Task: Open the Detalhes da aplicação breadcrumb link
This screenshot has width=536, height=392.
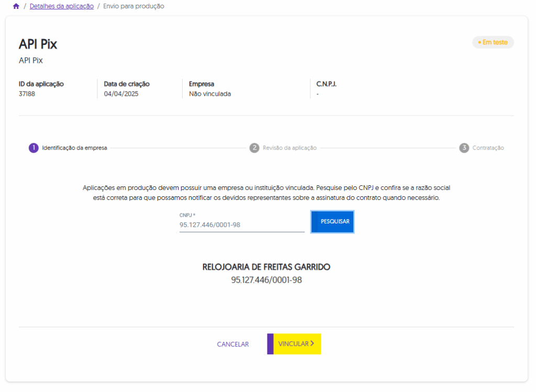Action: (61, 6)
